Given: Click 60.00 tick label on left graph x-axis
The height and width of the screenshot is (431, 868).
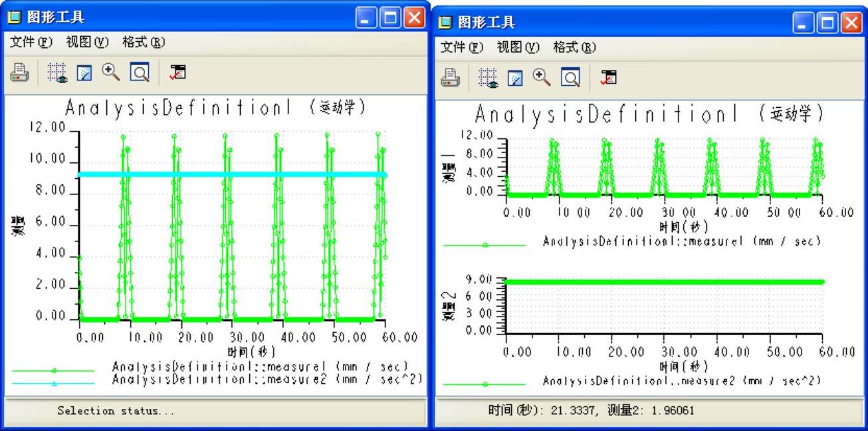Looking at the screenshot, I should point(399,337).
